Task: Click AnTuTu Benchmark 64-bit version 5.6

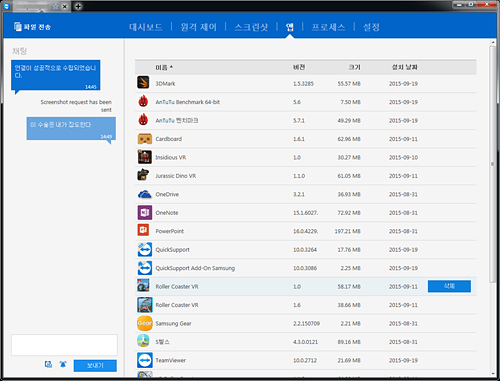Action: click(x=297, y=102)
